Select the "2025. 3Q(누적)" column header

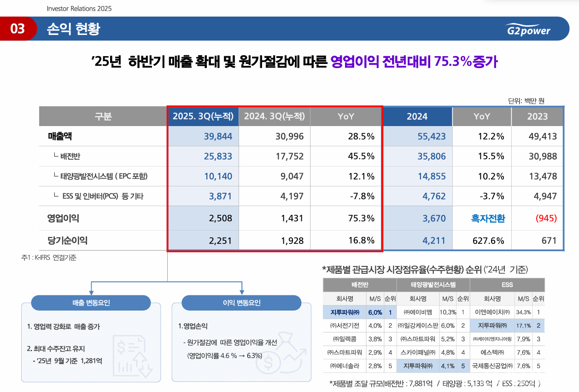click(203, 116)
